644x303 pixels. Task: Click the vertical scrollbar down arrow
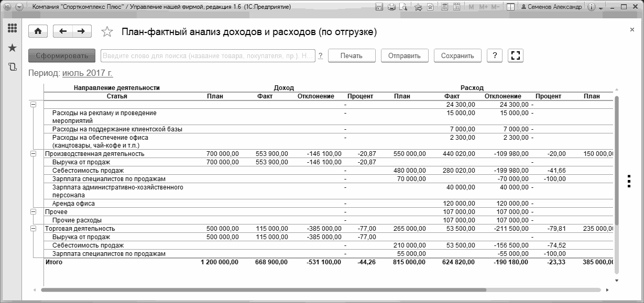pyautogui.click(x=617, y=280)
